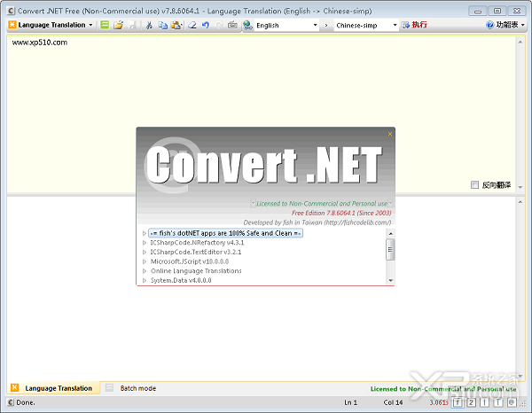The image size is (532, 413).
Task: Click the 'Licensed to Non-Commercial' splash text
Action: tap(322, 204)
